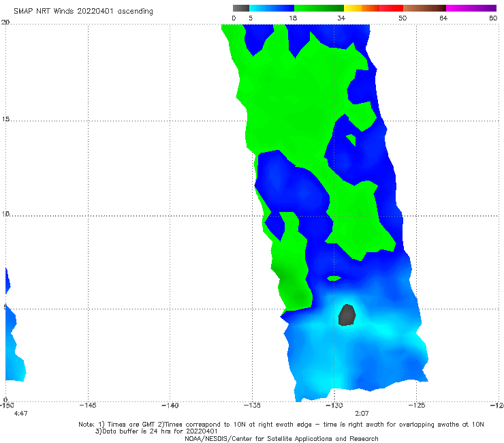Click the color bar label '50'

pos(403,18)
